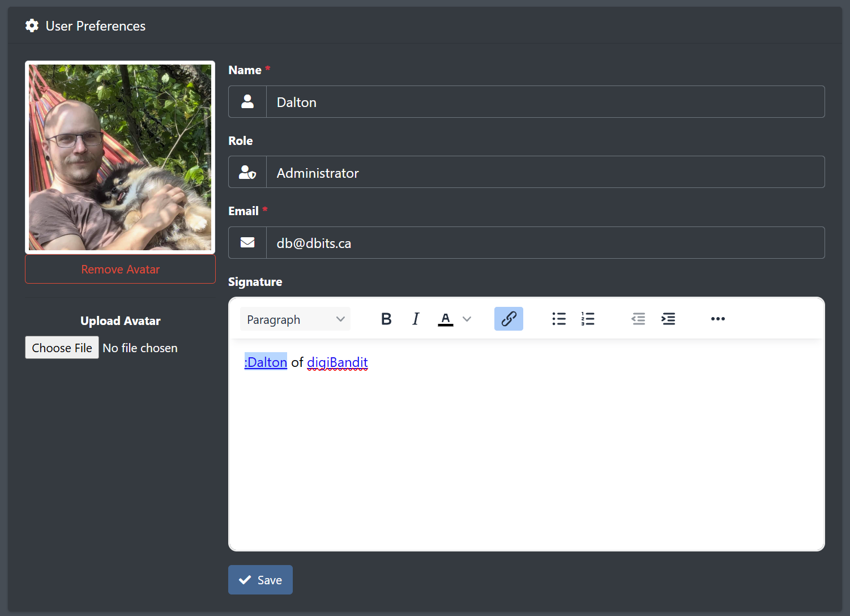Toggle bold formatting in signature editor

click(x=386, y=319)
